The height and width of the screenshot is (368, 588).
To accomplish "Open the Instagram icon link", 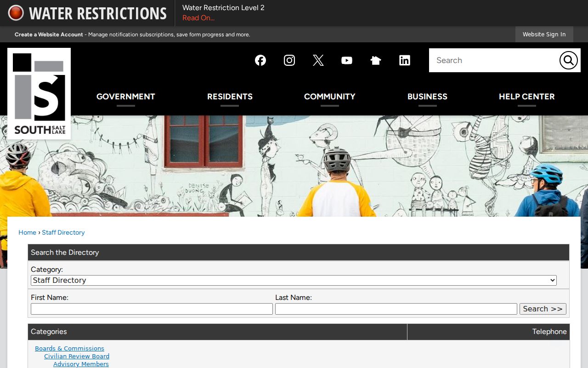I will pyautogui.click(x=289, y=60).
